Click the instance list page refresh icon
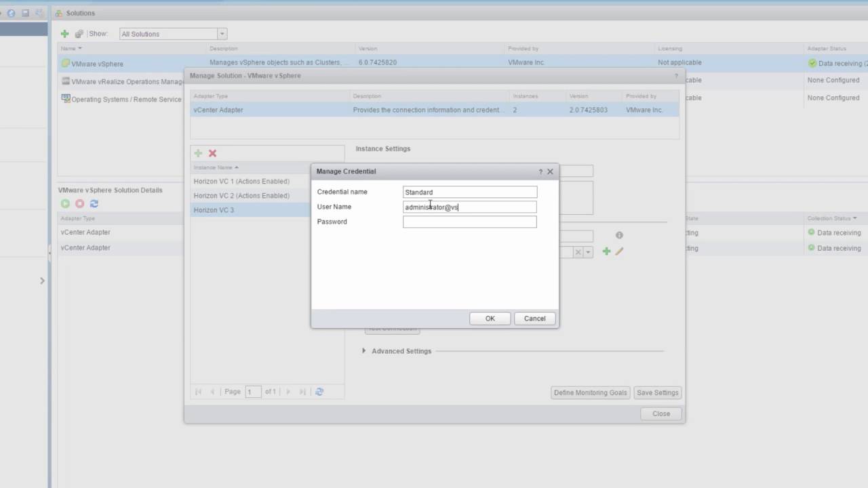 click(319, 392)
